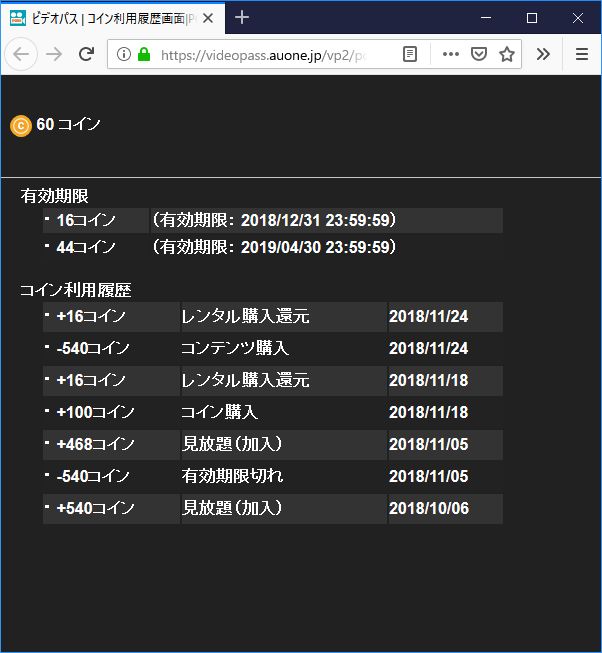The width and height of the screenshot is (602, 653).
Task: Click the Forward navigation arrow
Action: click(x=54, y=54)
